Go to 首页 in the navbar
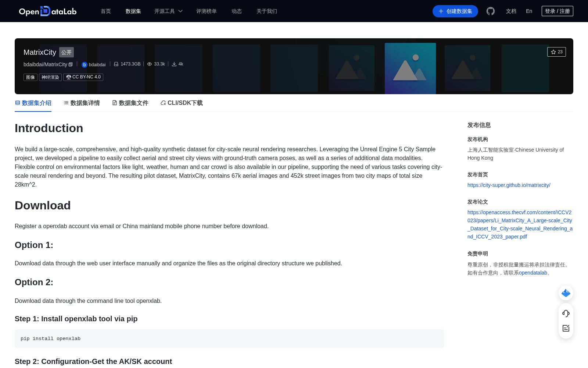Viewport: 588px width, 368px height. 106,11
